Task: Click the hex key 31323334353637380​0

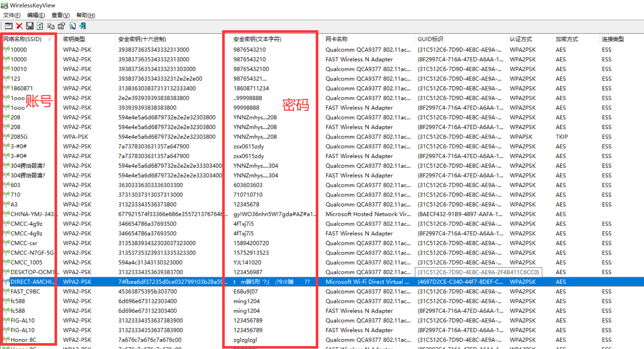Action: [147, 205]
